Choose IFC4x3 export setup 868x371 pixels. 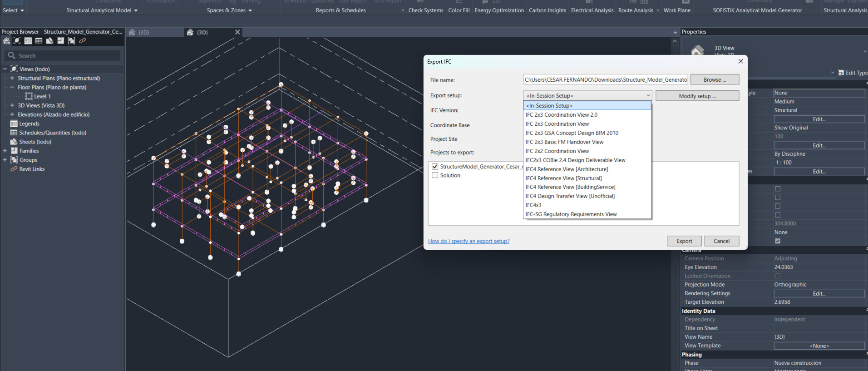[587, 205]
